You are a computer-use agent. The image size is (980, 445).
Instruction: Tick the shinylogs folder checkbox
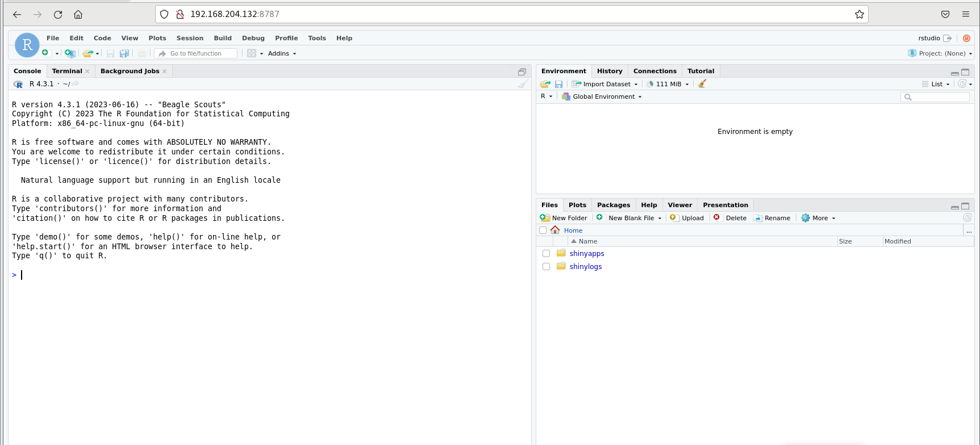(546, 267)
